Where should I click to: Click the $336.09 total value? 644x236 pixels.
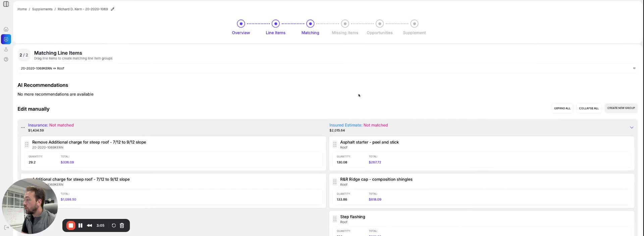67,162
